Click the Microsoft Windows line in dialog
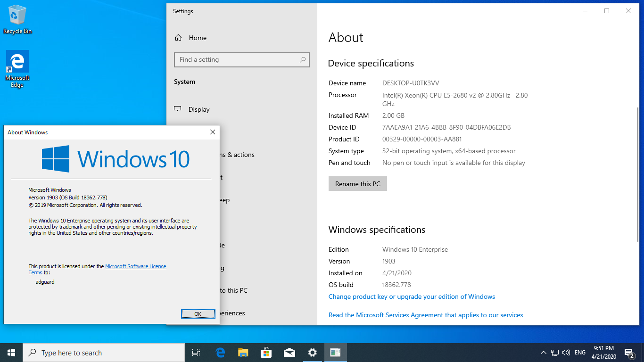 (x=50, y=190)
